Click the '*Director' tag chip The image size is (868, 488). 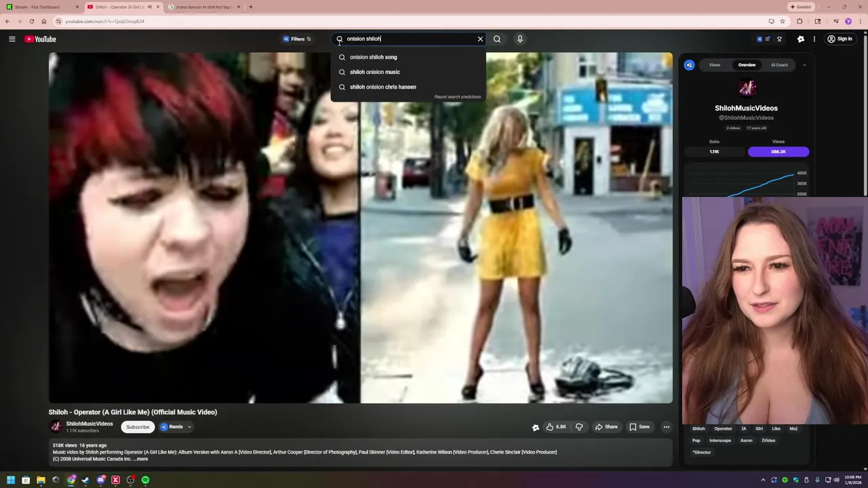pyautogui.click(x=702, y=452)
